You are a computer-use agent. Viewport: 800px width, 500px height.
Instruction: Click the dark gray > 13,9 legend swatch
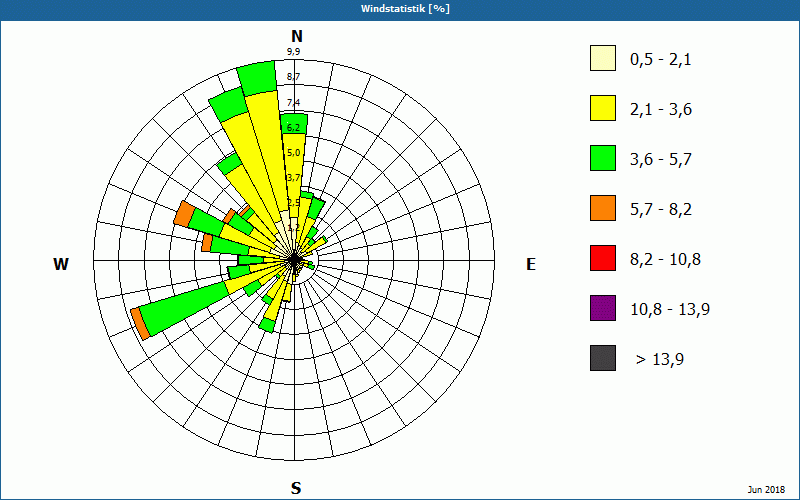click(x=603, y=358)
